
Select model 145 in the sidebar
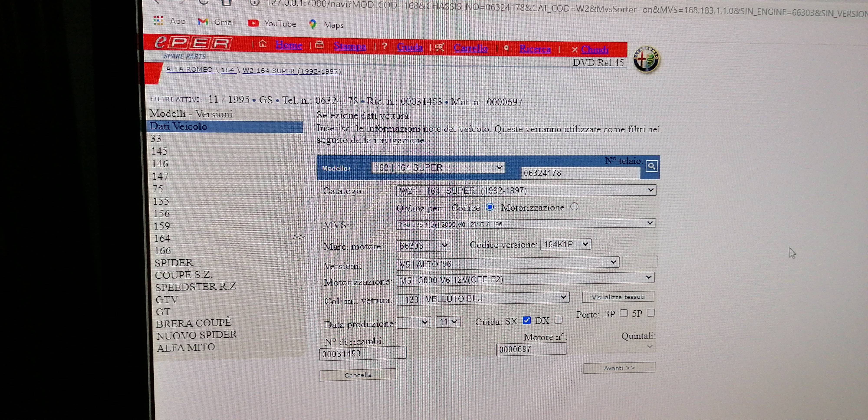pos(159,151)
